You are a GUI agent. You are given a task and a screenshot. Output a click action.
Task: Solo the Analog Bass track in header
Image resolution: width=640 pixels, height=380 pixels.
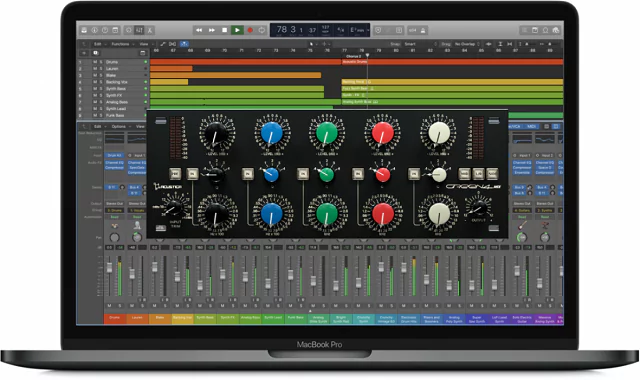click(101, 102)
